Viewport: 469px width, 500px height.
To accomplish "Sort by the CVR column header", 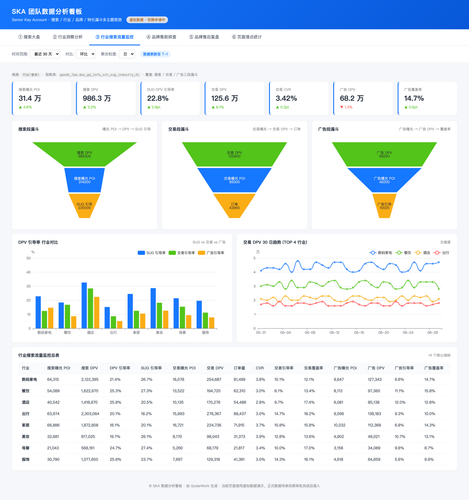I will coord(260,368).
